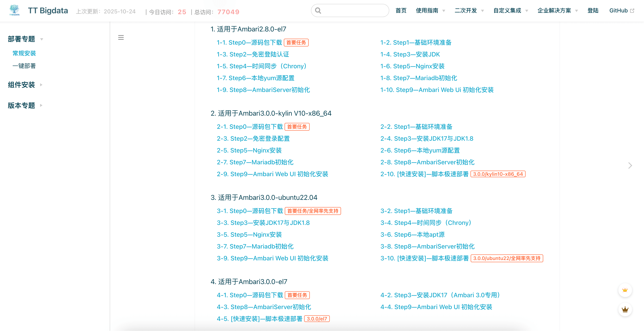Click the external-link icon next to GitHub
This screenshot has width=644, height=331.
coord(633,10)
